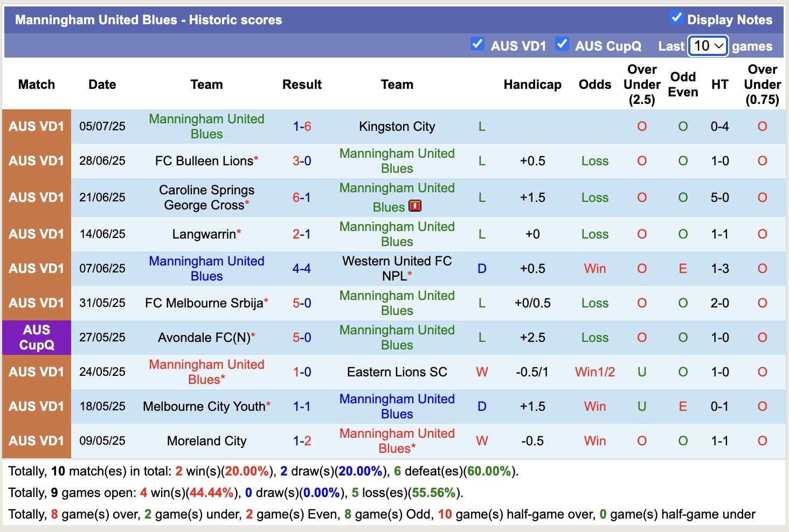Screen dimensions: 789x532
Task: Open the Moreland City team page
Action: click(206, 440)
